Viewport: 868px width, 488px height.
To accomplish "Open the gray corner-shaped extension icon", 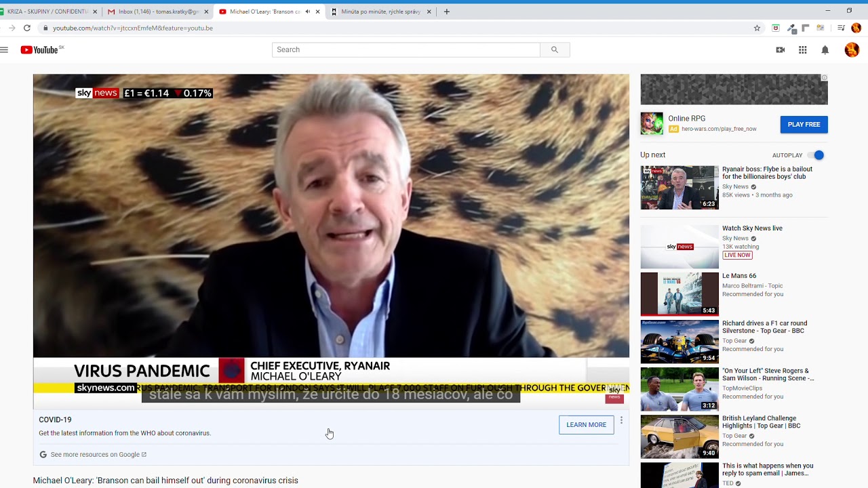I will tap(806, 28).
